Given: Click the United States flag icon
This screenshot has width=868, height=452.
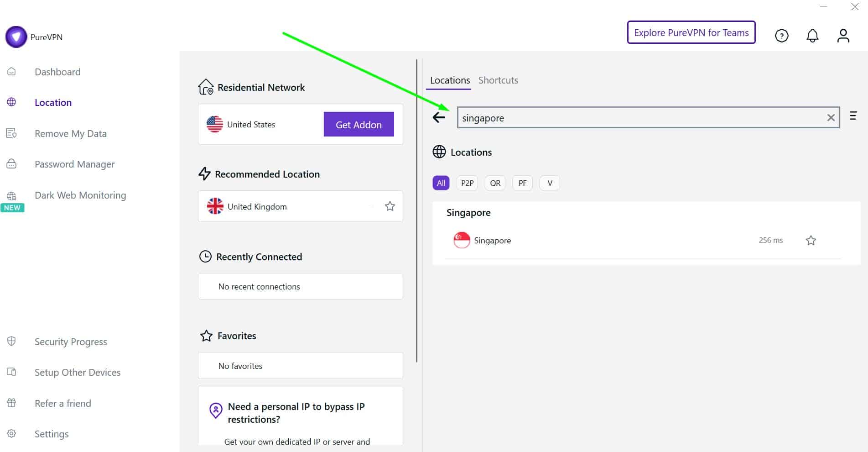Looking at the screenshot, I should pos(214,124).
